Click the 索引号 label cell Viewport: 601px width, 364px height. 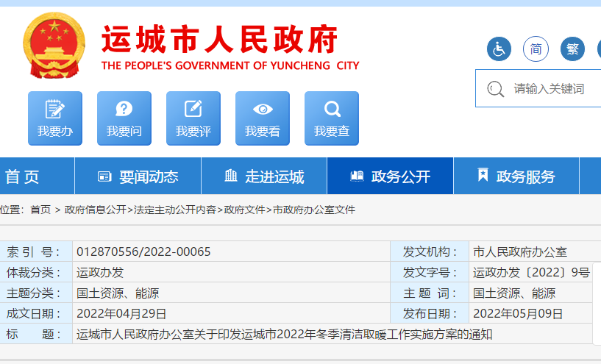coord(36,251)
